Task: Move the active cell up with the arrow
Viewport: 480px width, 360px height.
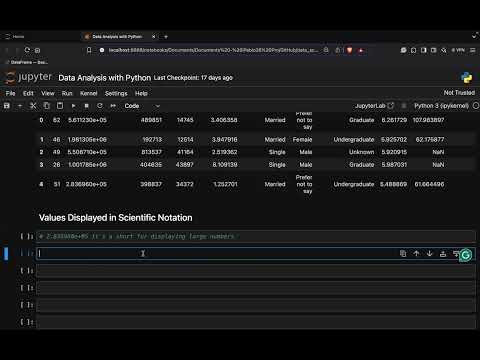Action: [x=416, y=254]
